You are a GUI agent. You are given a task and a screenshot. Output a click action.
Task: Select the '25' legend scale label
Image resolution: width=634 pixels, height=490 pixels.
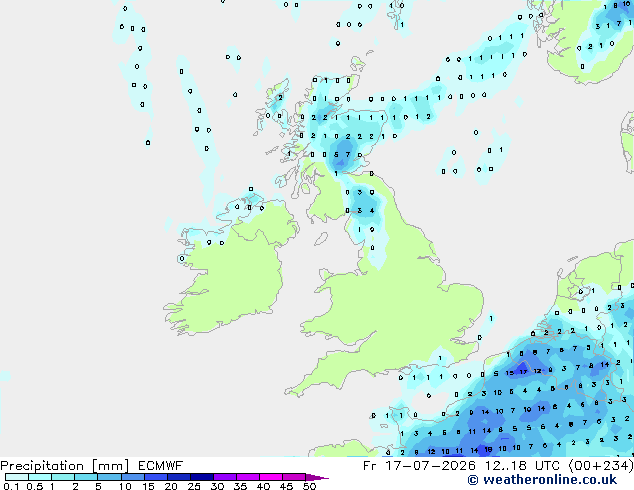pos(194,486)
